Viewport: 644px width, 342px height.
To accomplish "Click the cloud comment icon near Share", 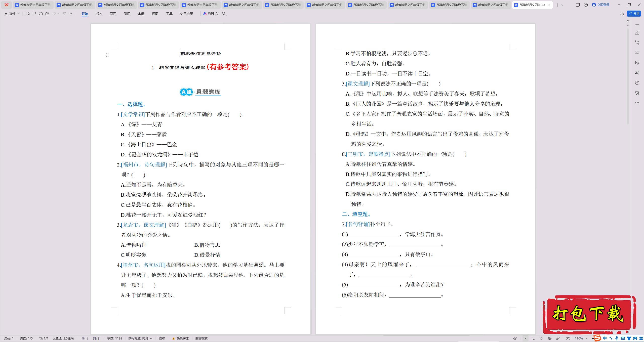I will click(622, 14).
